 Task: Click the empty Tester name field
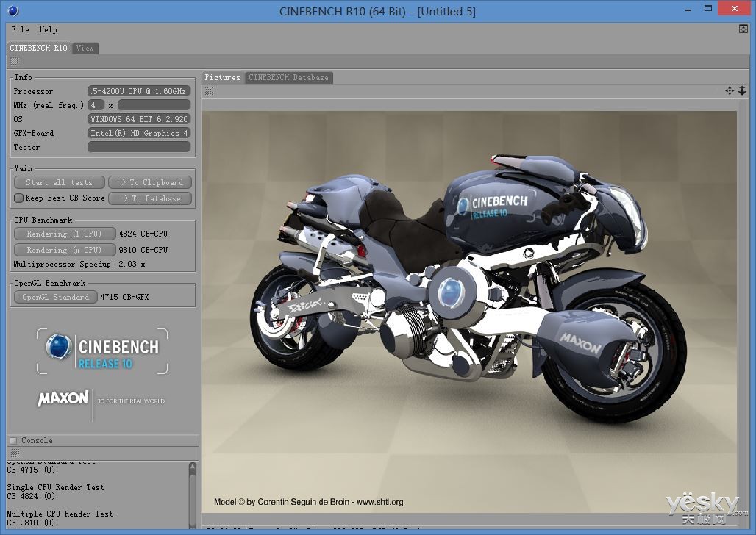139,147
